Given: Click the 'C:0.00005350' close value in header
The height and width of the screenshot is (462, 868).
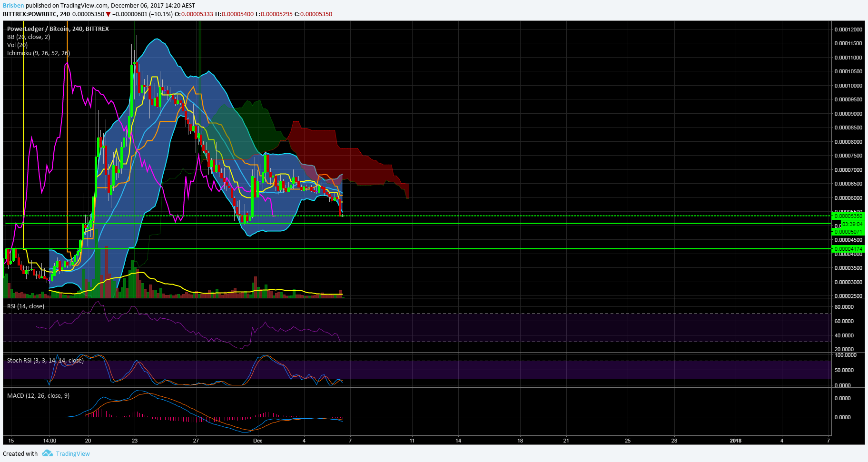Looking at the screenshot, I should [313, 14].
